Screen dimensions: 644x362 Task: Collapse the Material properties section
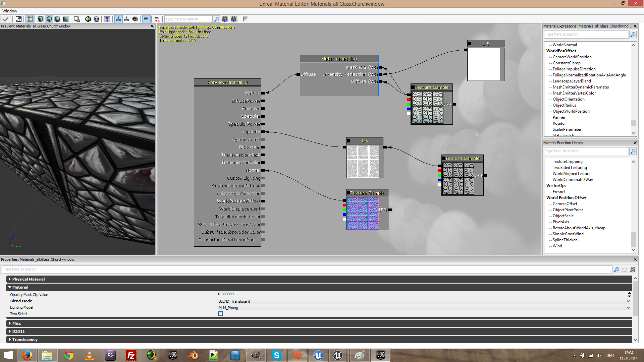pyautogui.click(x=10, y=287)
